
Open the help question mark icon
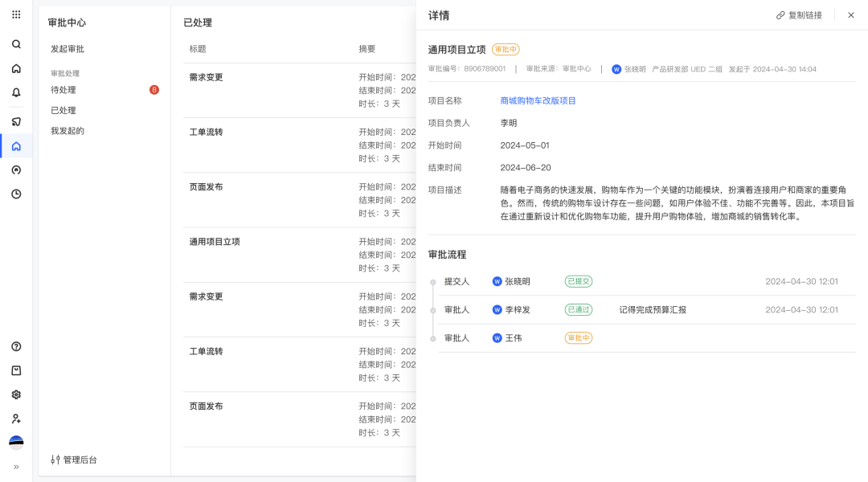(16, 346)
